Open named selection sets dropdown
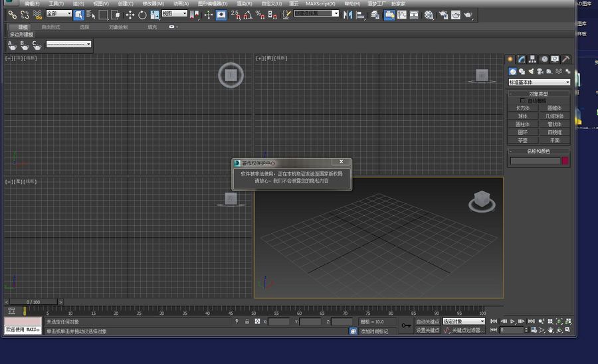 [316, 13]
